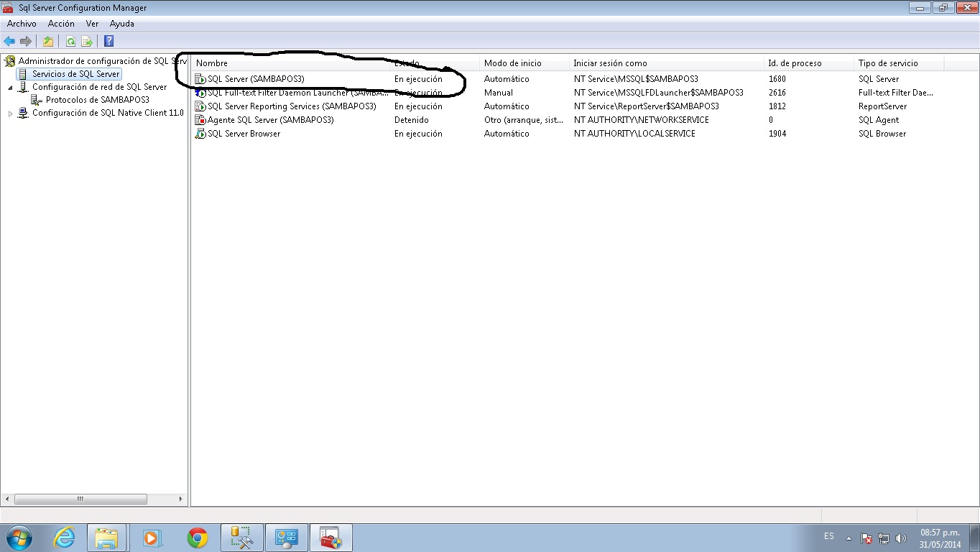Click the tree pane horizontal scrollbar thumb
Screen dimensions: 980x552
click(80, 499)
